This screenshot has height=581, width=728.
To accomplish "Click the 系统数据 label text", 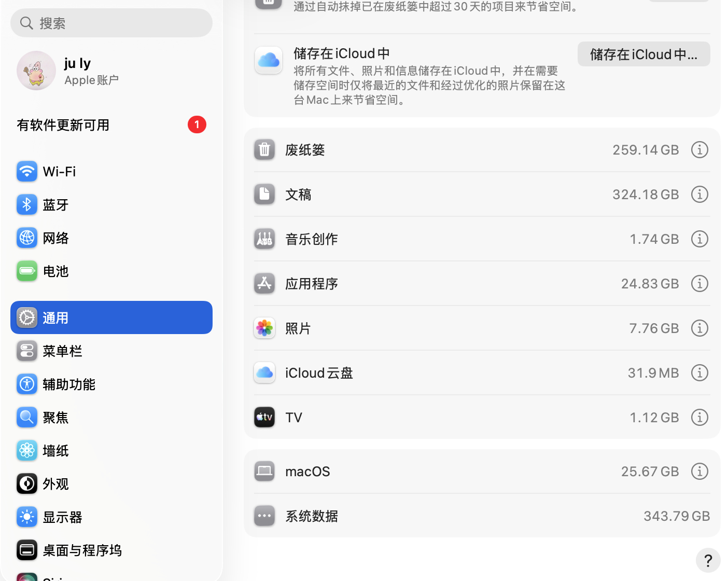I will [x=312, y=516].
